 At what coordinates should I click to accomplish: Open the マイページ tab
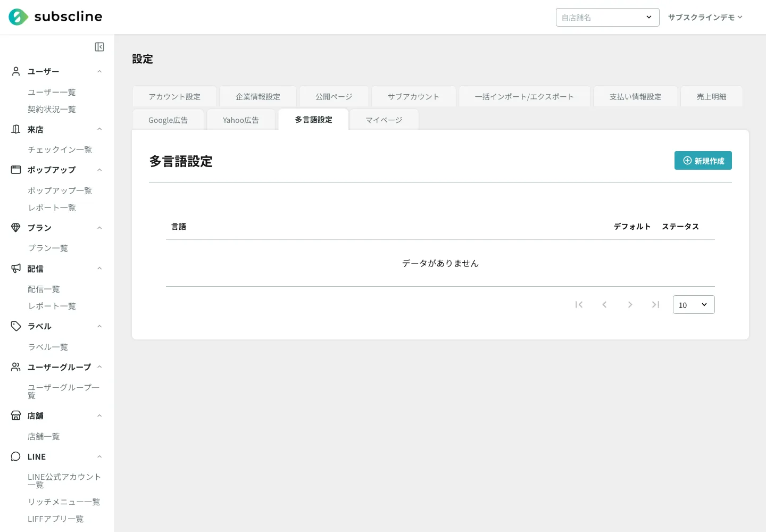384,120
